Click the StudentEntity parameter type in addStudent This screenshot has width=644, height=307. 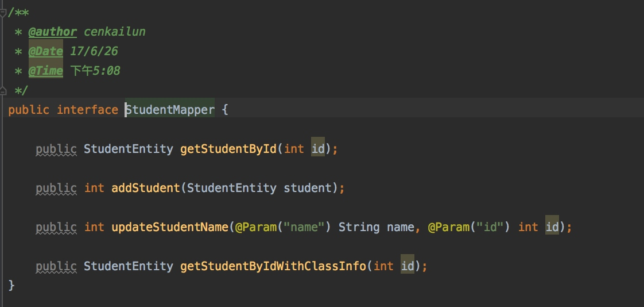[x=232, y=188]
